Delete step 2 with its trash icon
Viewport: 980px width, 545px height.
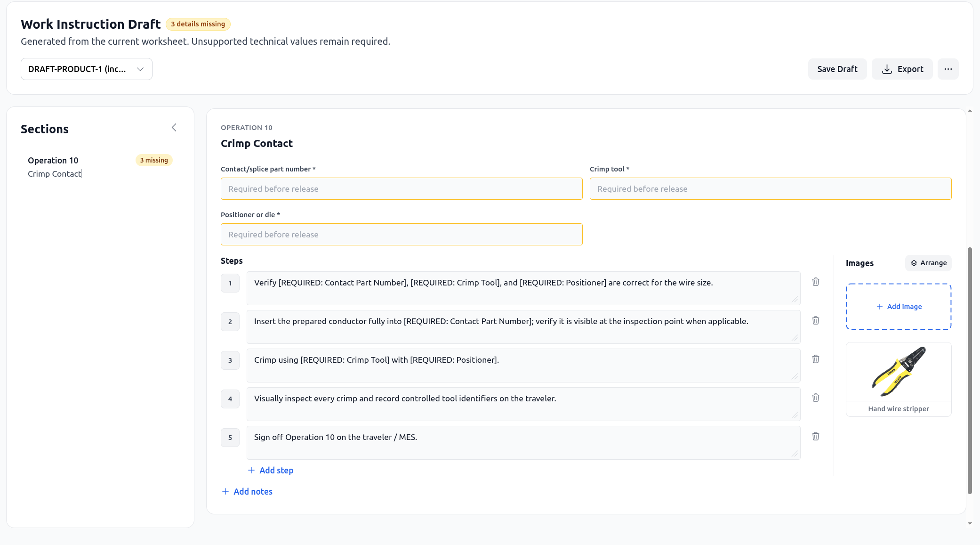click(x=816, y=320)
